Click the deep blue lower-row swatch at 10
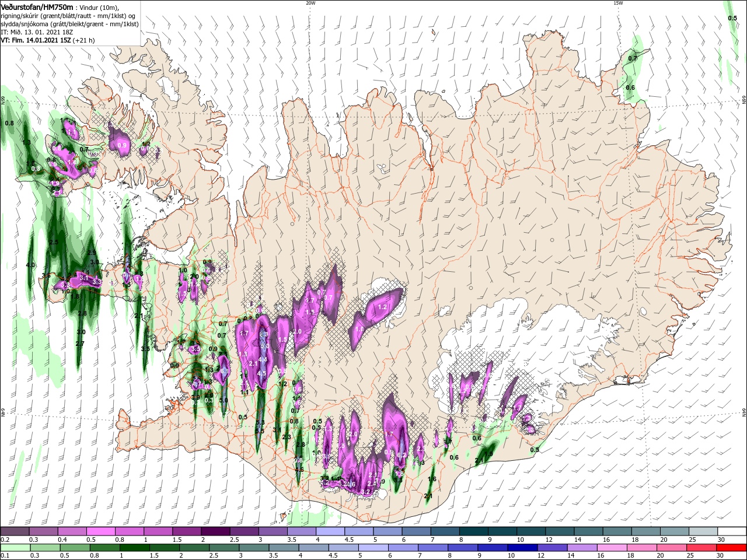The width and height of the screenshot is (747, 560). point(522,548)
